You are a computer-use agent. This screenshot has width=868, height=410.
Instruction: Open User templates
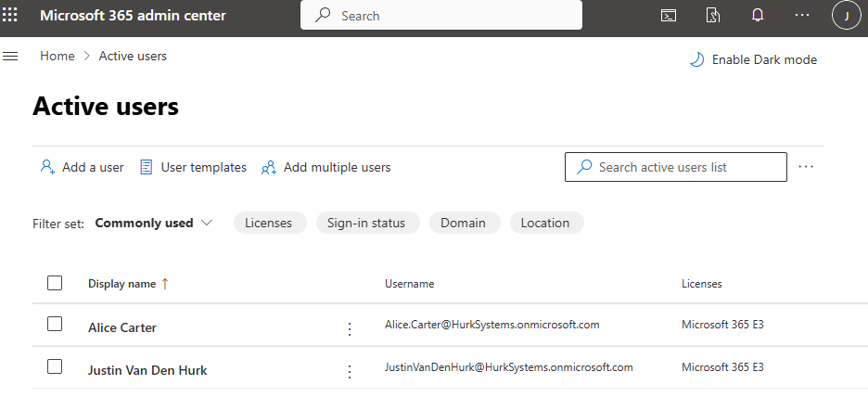[x=193, y=167]
